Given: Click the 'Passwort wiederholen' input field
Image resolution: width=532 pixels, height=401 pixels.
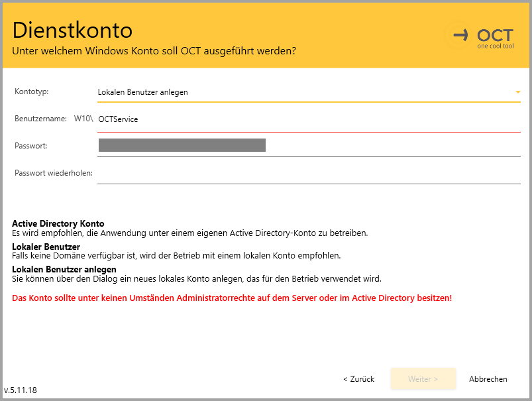Looking at the screenshot, I should [308, 174].
